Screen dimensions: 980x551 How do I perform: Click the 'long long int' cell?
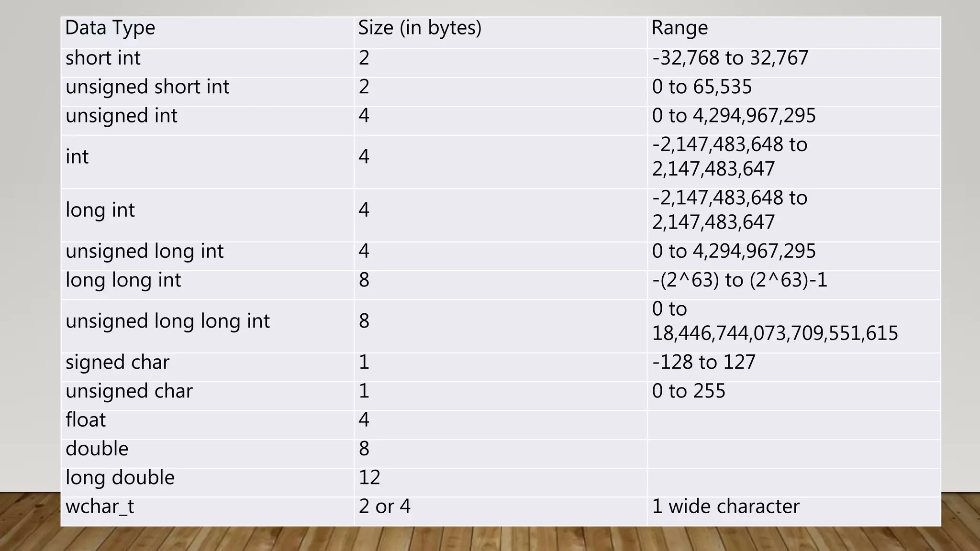click(x=207, y=285)
